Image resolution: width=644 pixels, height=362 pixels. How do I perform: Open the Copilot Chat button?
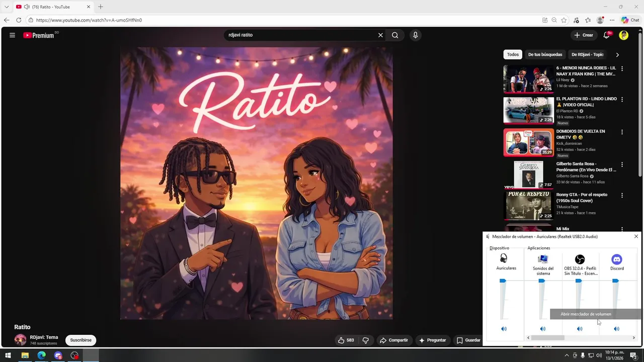coord(630,20)
